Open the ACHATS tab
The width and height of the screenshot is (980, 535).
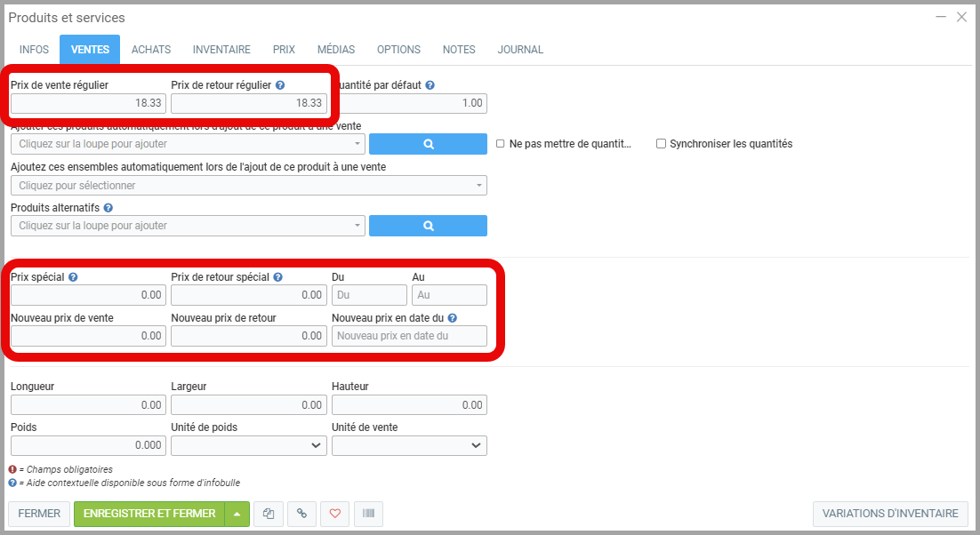[151, 50]
